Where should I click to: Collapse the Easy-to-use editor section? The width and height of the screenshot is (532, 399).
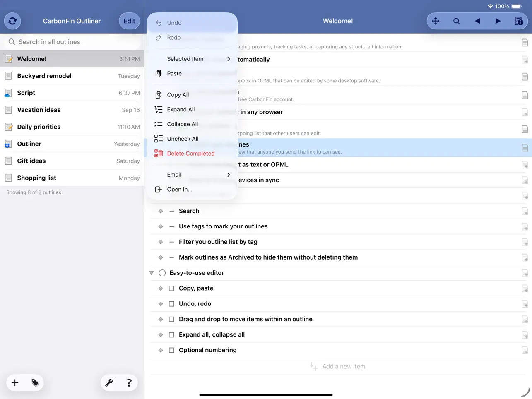pyautogui.click(x=152, y=273)
